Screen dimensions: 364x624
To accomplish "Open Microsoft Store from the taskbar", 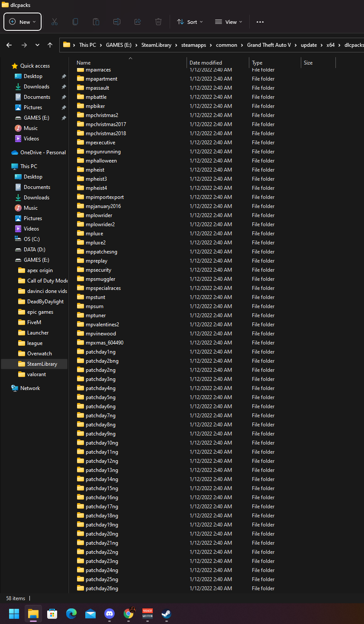I will click(x=52, y=614).
